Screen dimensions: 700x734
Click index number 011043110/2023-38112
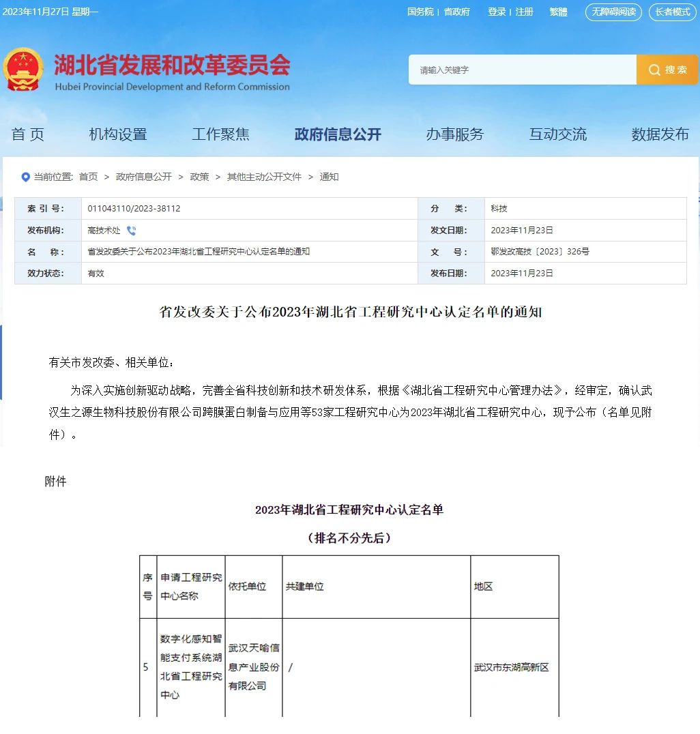[x=134, y=208]
